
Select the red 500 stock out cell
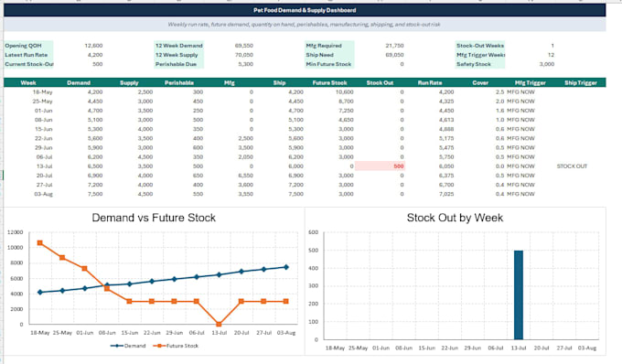[380, 166]
